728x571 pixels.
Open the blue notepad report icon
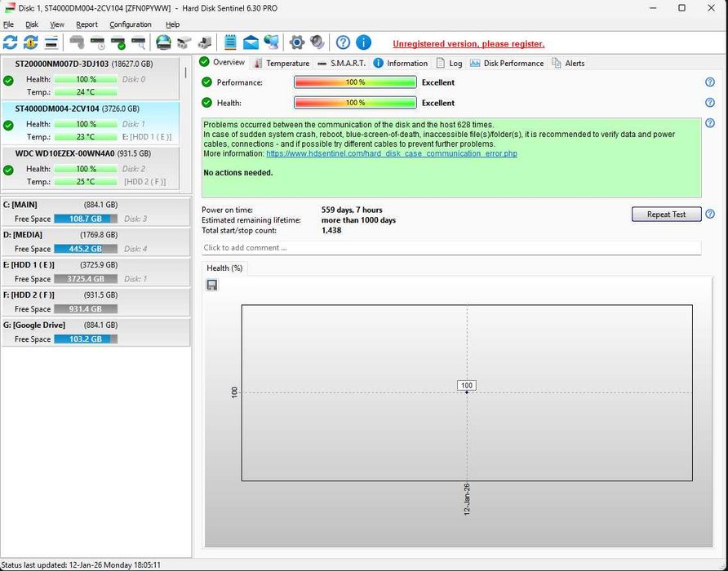(230, 42)
